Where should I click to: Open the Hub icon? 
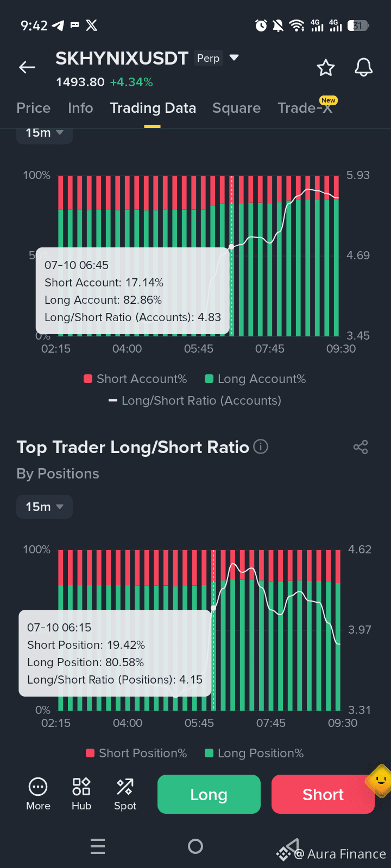click(81, 794)
